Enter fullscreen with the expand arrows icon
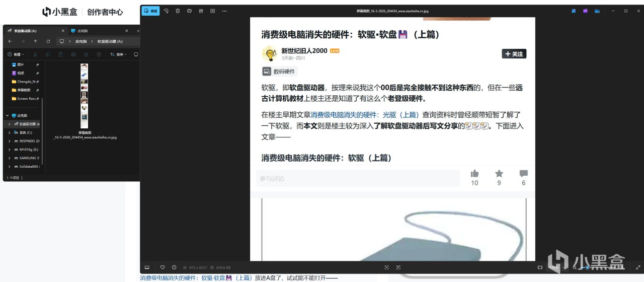Viewport: 644px width, 282px height. pyautogui.click(x=638, y=267)
